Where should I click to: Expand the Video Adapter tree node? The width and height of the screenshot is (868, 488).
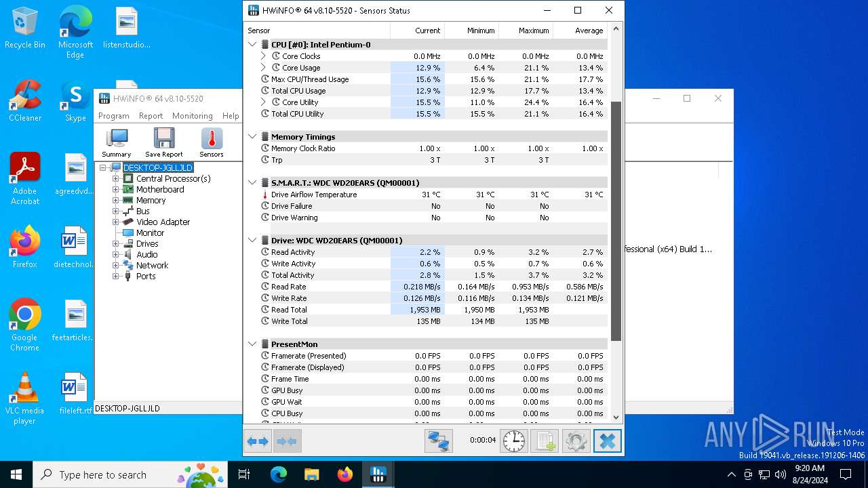(115, 222)
